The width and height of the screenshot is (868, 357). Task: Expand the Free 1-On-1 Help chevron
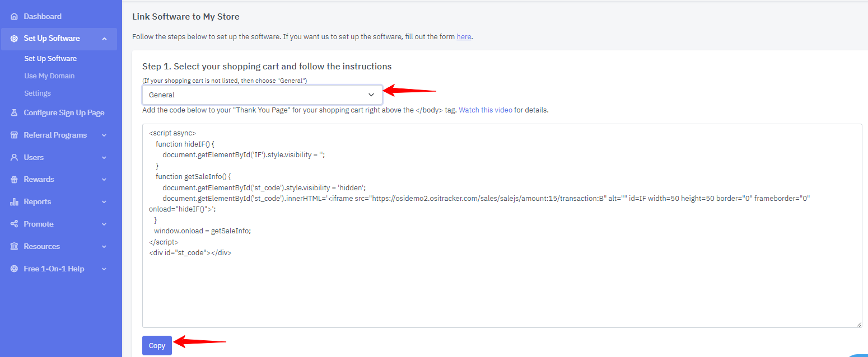(x=104, y=269)
